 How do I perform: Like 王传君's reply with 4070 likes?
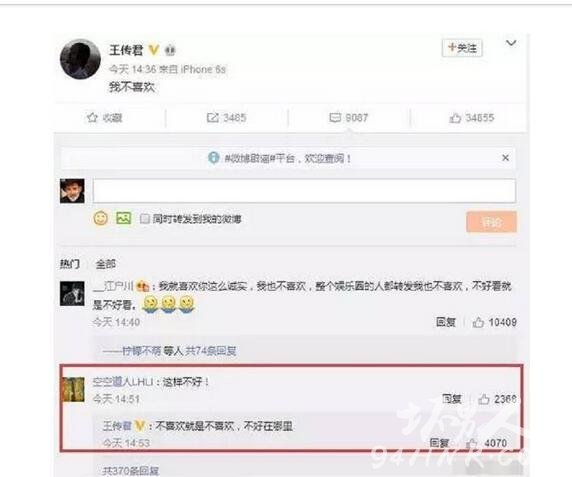coord(472,443)
